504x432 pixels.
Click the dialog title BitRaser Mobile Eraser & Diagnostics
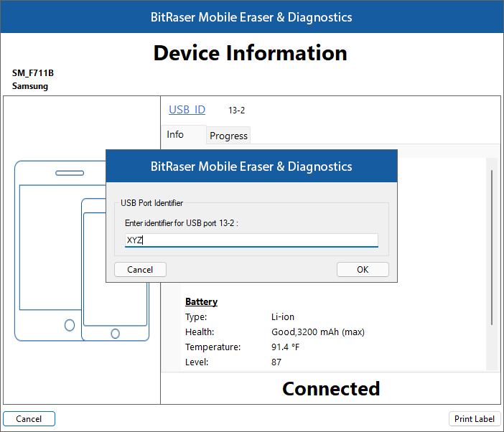coord(251,166)
